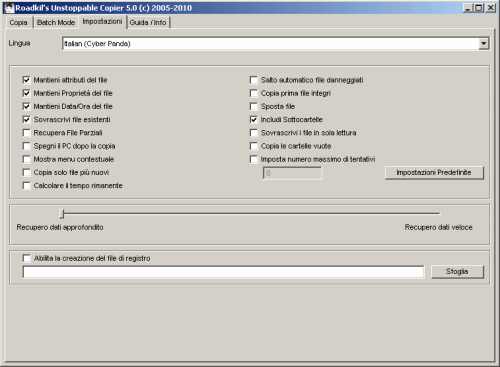Maximize the Unstoppable Copier window
This screenshot has width=500, height=367.
point(479,8)
